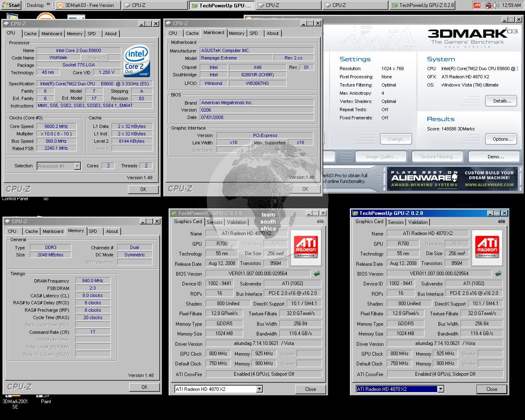Viewport: 525px width, 420px height.
Task: Click the ATI tray icon in system tray
Action: [477, 5]
